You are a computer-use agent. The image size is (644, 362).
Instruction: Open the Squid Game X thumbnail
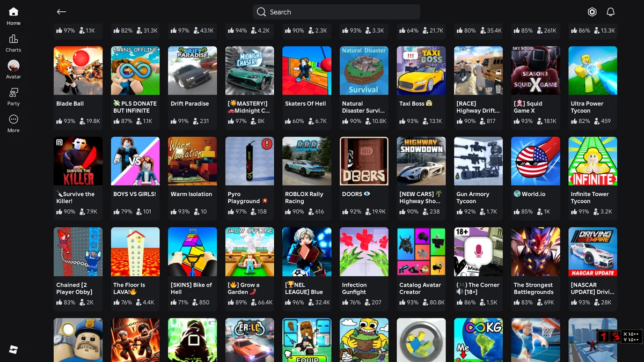536,71
